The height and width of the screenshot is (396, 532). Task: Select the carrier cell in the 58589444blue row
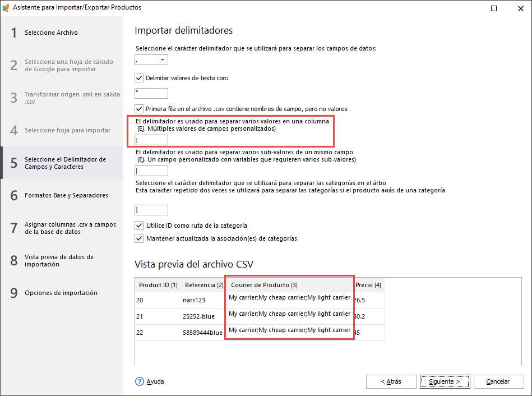pos(289,330)
